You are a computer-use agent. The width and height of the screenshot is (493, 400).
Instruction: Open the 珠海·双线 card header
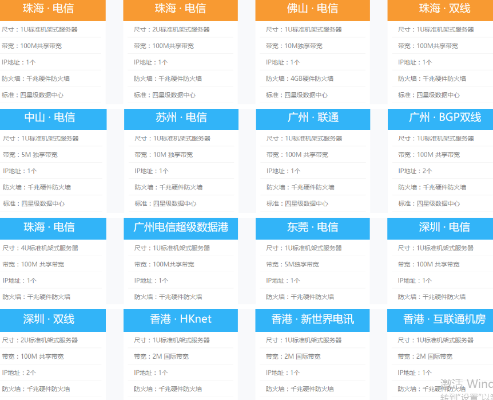[440, 10]
